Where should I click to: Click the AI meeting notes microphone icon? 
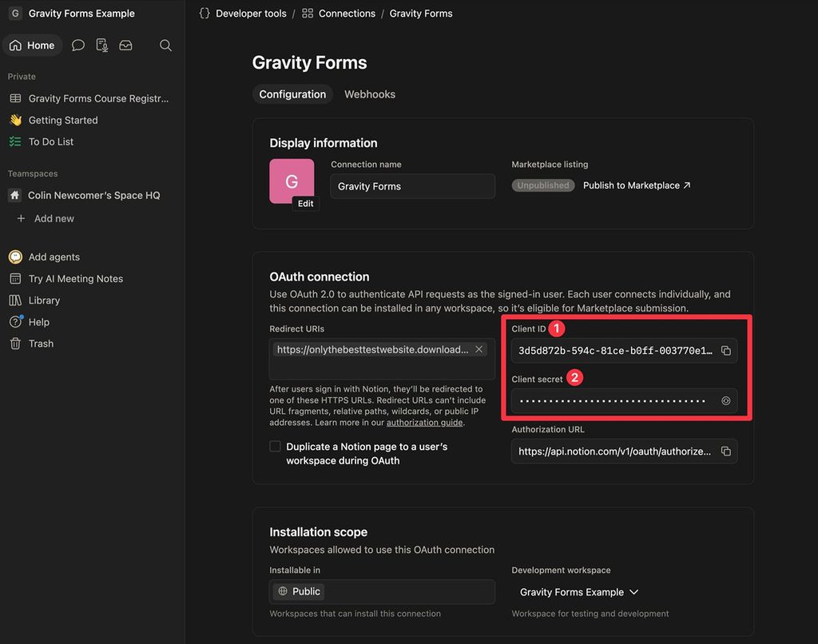(102, 46)
